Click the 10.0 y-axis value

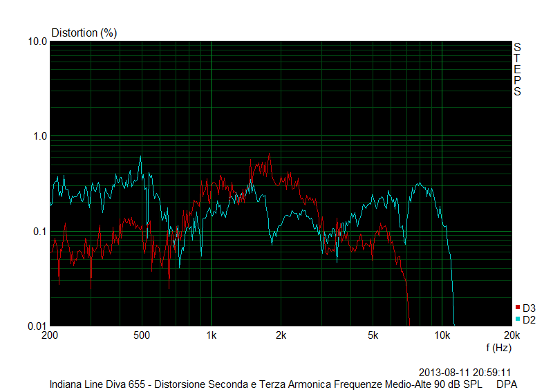pyautogui.click(x=37, y=41)
